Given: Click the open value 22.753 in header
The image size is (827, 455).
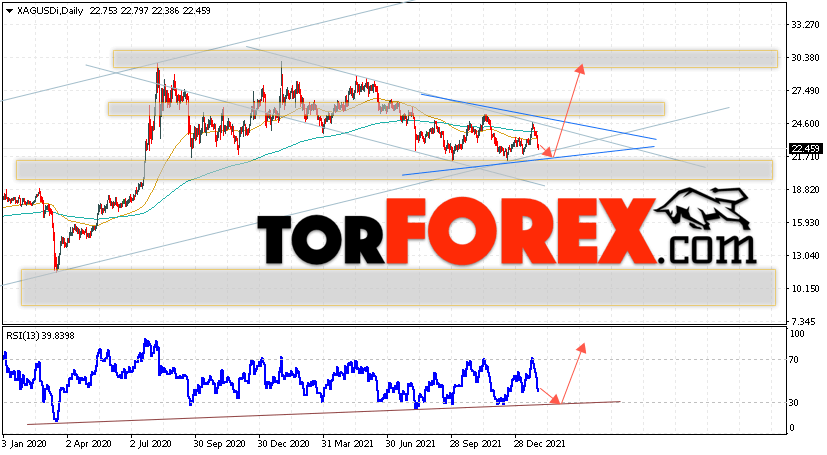Looking at the screenshot, I should point(103,11).
